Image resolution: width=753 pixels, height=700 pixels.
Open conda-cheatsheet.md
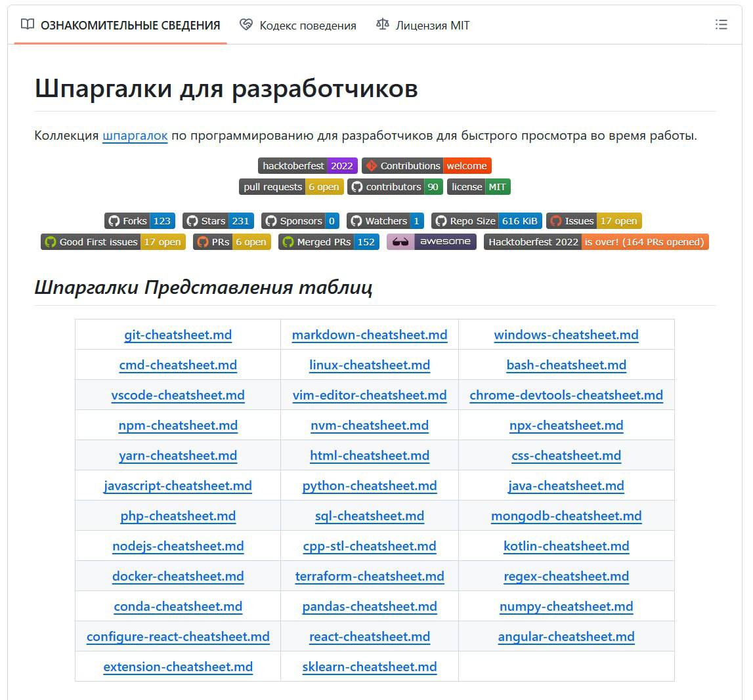[178, 607]
